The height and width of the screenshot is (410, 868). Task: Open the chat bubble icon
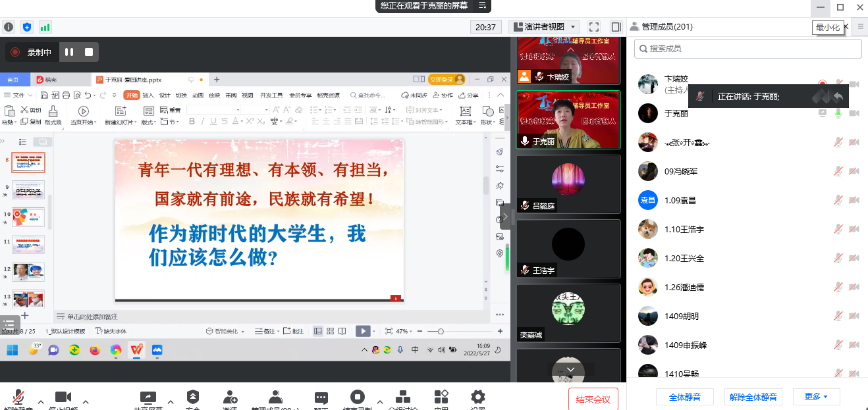pyautogui.click(x=321, y=397)
